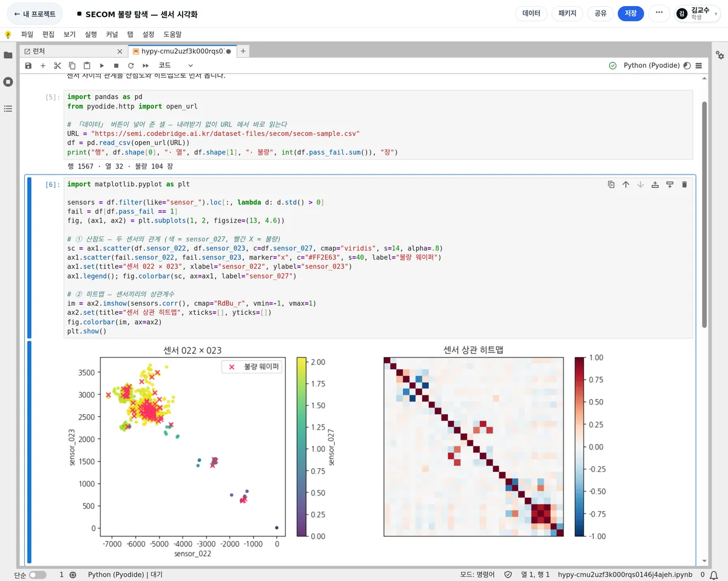The width and height of the screenshot is (728, 581).
Task: Save the notebook with the toolbar disk icon
Action: 29,65
